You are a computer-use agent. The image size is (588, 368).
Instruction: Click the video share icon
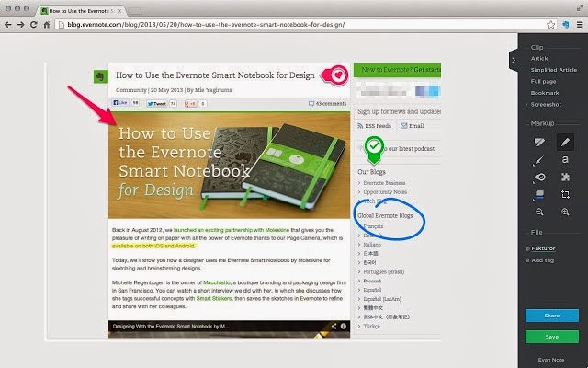tap(334, 326)
